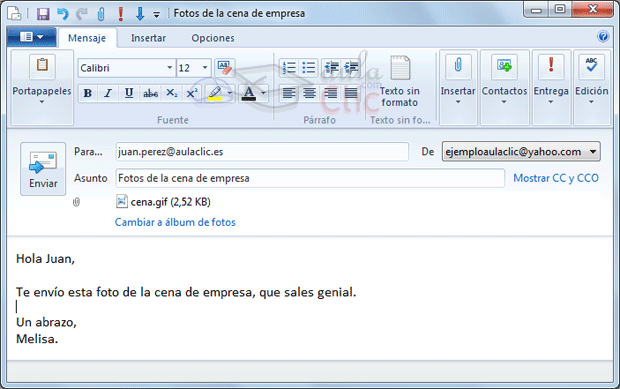The height and width of the screenshot is (389, 620).
Task: Increase paragraph indent
Action: (x=351, y=68)
